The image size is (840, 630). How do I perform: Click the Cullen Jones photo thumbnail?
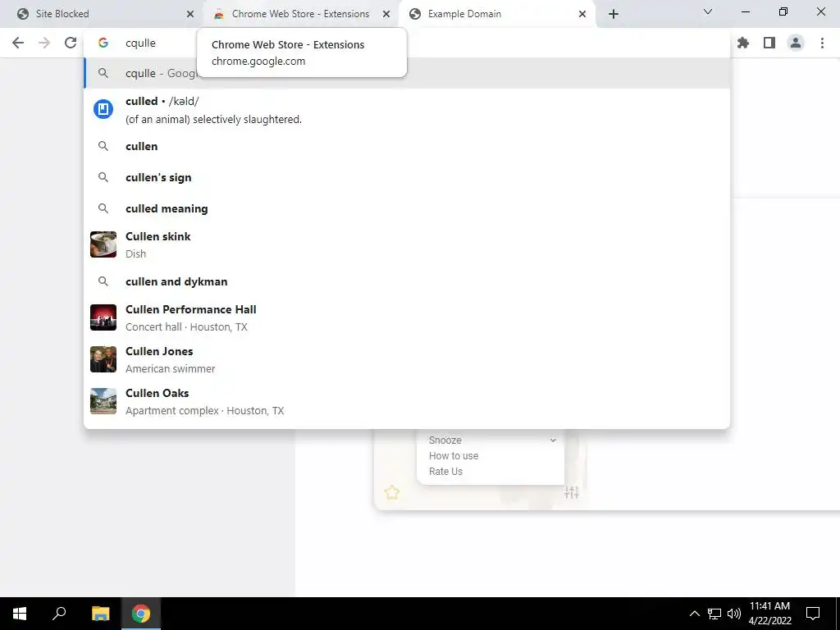103,359
